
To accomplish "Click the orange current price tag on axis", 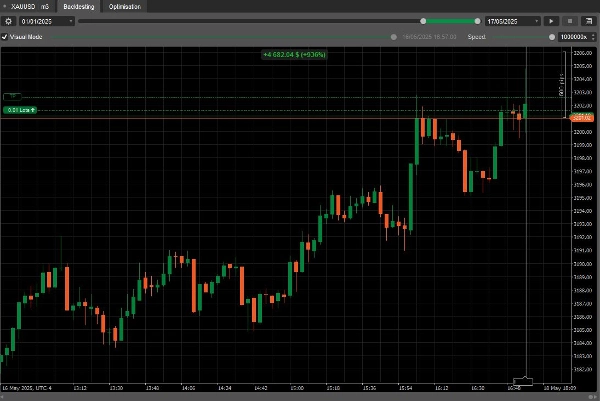I will tap(582, 118).
